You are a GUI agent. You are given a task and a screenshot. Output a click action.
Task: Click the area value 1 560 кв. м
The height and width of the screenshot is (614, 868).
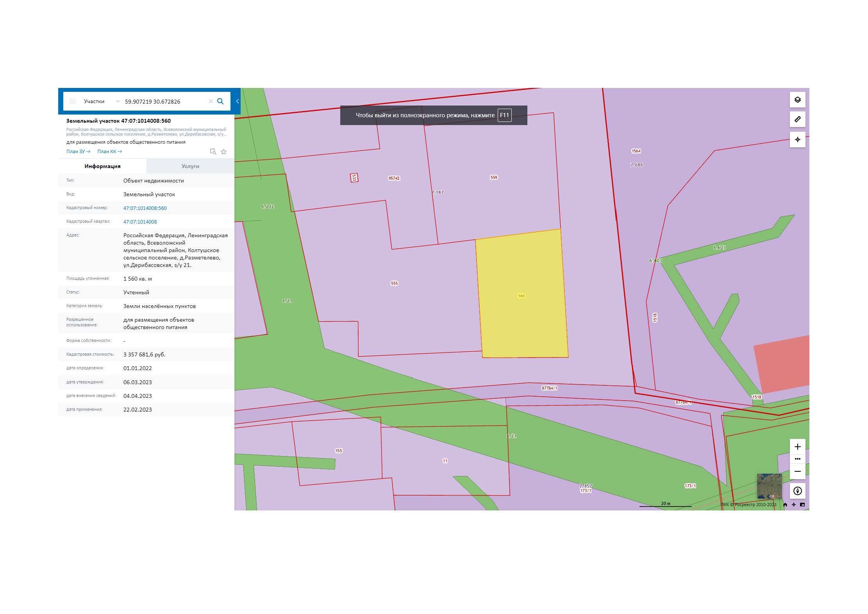138,279
